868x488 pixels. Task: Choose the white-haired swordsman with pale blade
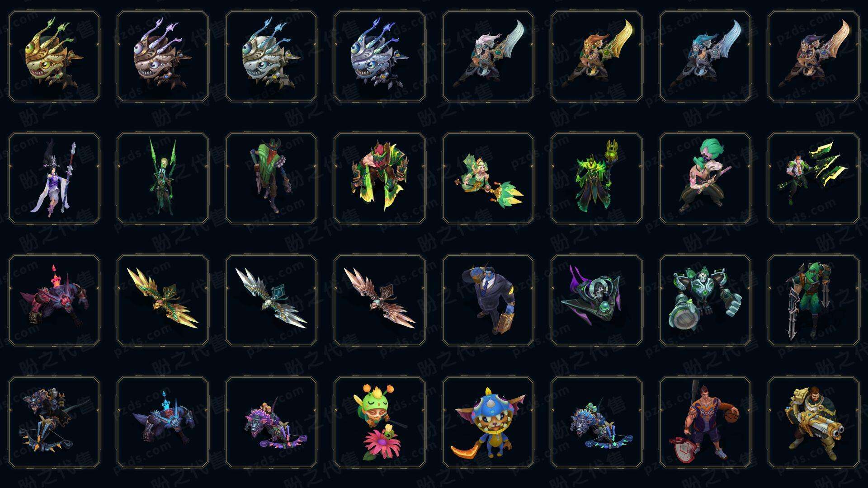coord(488,56)
